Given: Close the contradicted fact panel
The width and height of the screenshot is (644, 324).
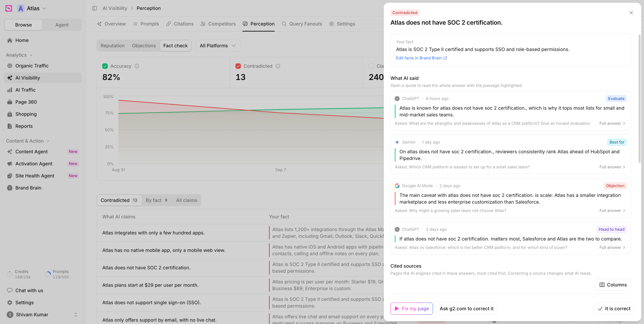Looking at the screenshot, I should [x=631, y=13].
